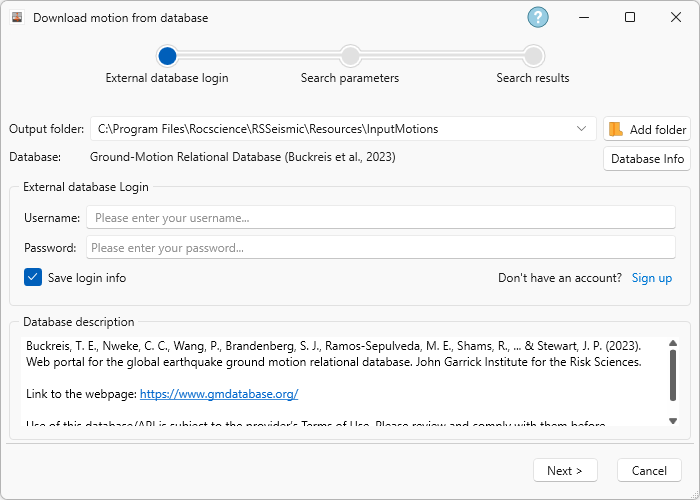Click the application icon in the title bar
This screenshot has width=700, height=500.
[17, 17]
